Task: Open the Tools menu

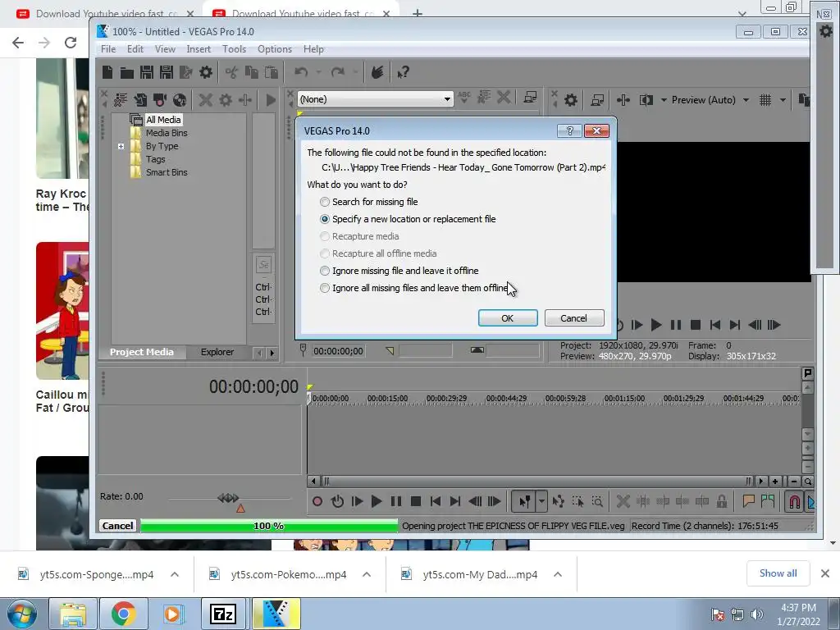Action: tap(234, 48)
